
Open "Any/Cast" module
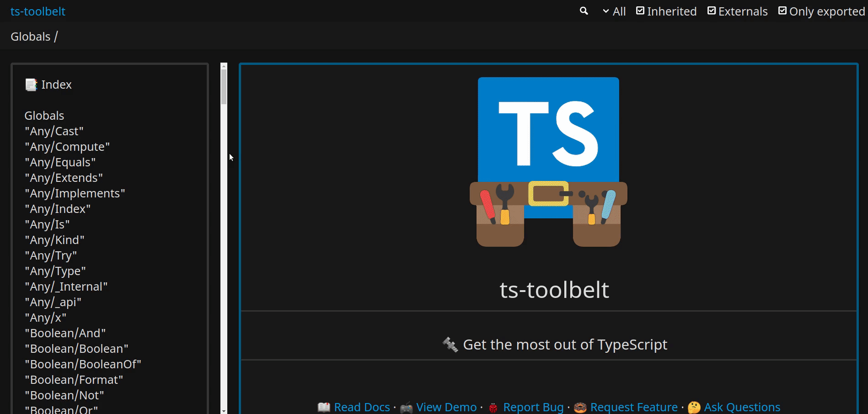click(x=54, y=131)
